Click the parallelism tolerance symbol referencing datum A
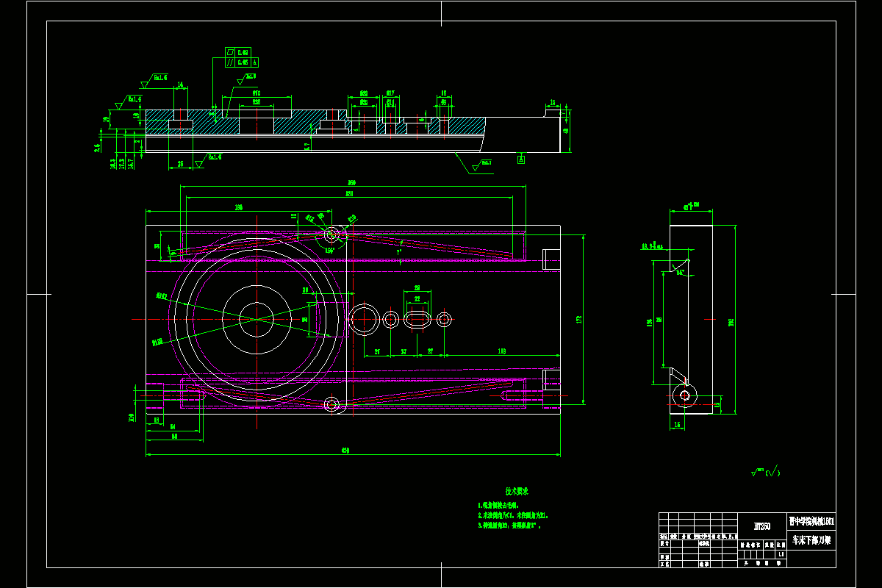 click(230, 62)
